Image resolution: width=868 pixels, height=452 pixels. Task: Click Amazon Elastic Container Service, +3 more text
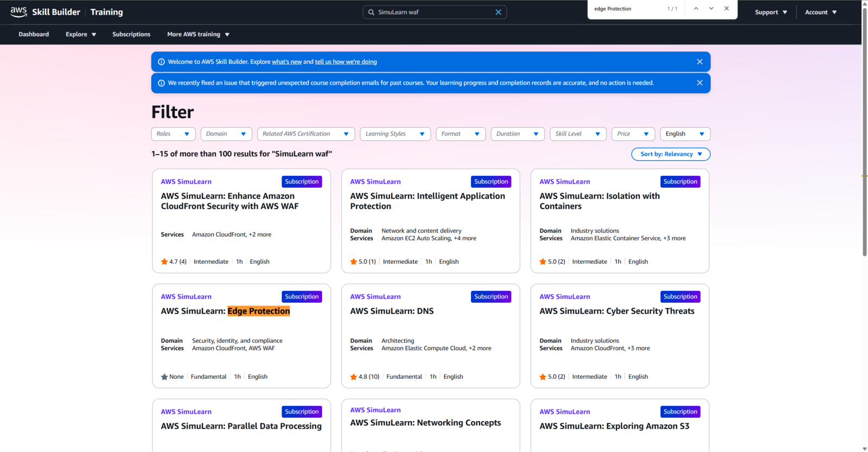(x=628, y=238)
